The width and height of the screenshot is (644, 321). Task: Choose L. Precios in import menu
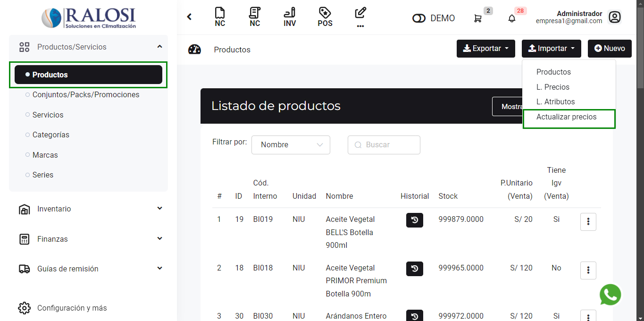click(552, 87)
